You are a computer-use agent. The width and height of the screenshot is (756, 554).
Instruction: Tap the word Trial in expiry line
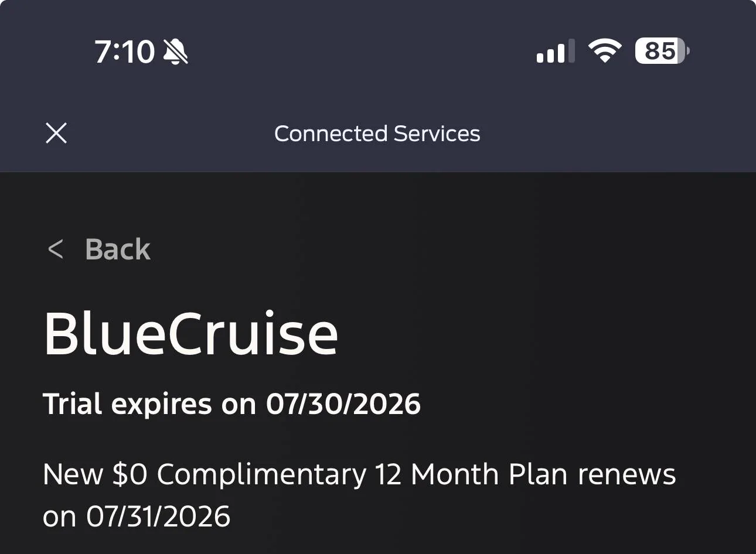pyautogui.click(x=73, y=404)
